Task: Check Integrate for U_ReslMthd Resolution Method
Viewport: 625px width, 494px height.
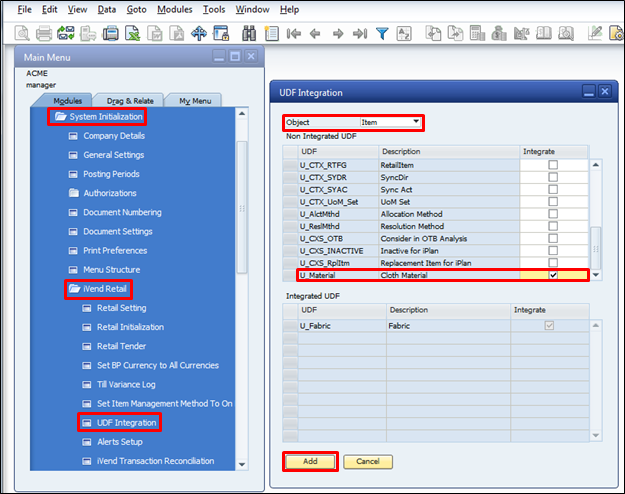Action: pos(553,226)
